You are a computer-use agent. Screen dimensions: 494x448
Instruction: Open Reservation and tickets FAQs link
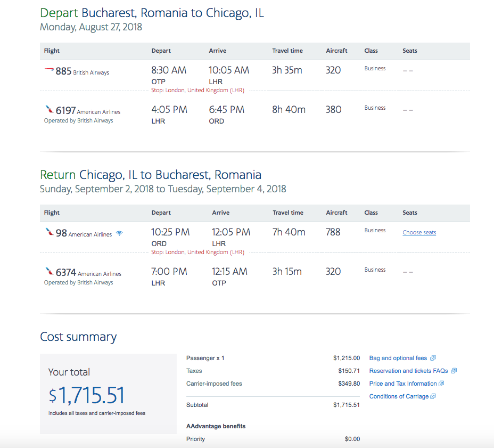pyautogui.click(x=409, y=371)
